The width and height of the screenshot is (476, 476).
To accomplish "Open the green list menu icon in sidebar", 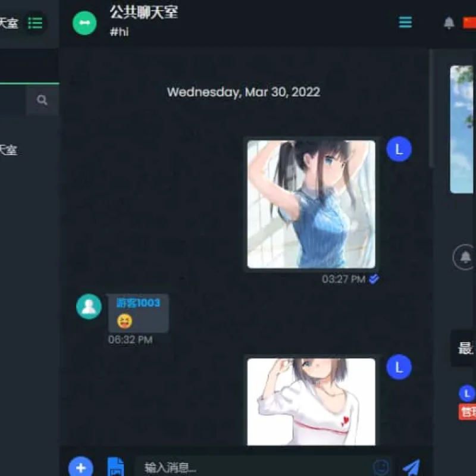I will [35, 23].
